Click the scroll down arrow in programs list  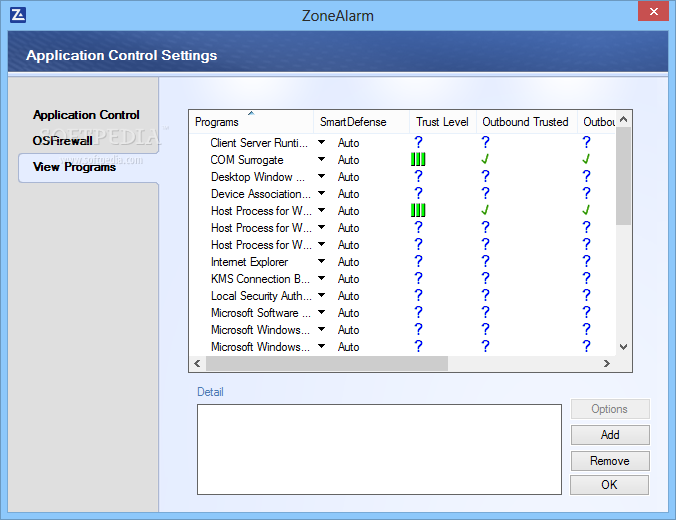(623, 347)
